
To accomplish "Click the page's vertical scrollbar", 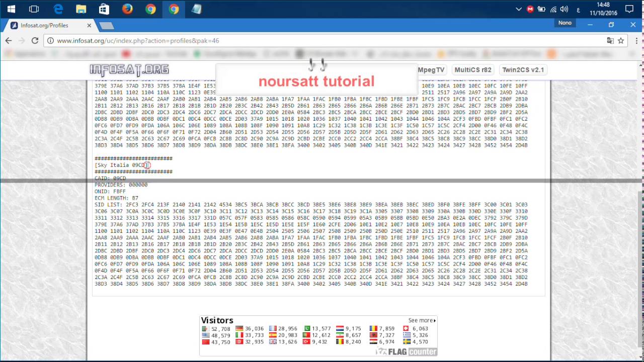I will tap(640, 251).
